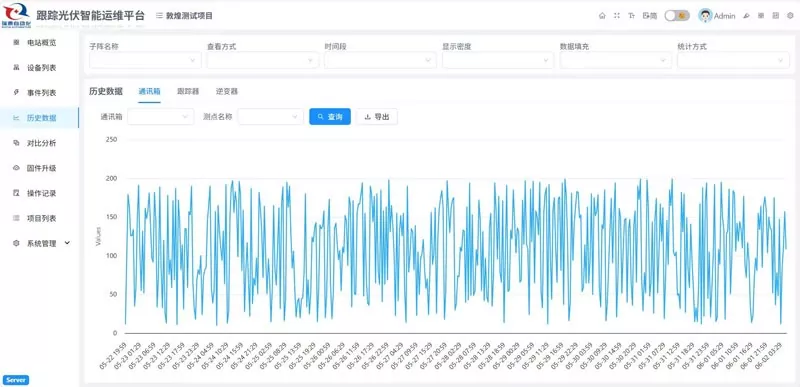Click the layout icon left of the gear
This screenshot has height=387, width=800.
776,16
